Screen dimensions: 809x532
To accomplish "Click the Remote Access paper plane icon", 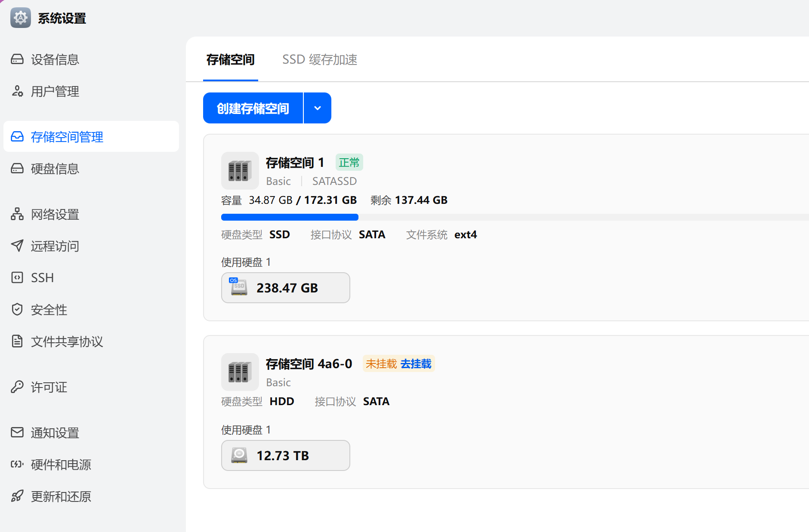I will tap(17, 246).
